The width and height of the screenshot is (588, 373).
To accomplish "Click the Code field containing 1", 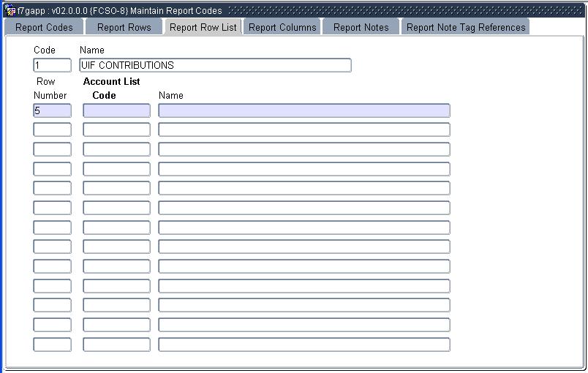I will point(53,65).
